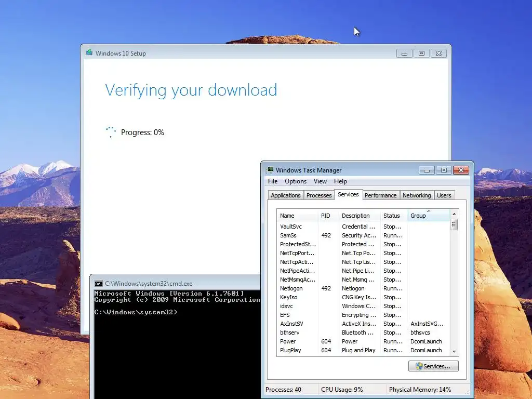Click the services list scrollbar thumb
This screenshot has height=399, width=532.
pos(454,224)
